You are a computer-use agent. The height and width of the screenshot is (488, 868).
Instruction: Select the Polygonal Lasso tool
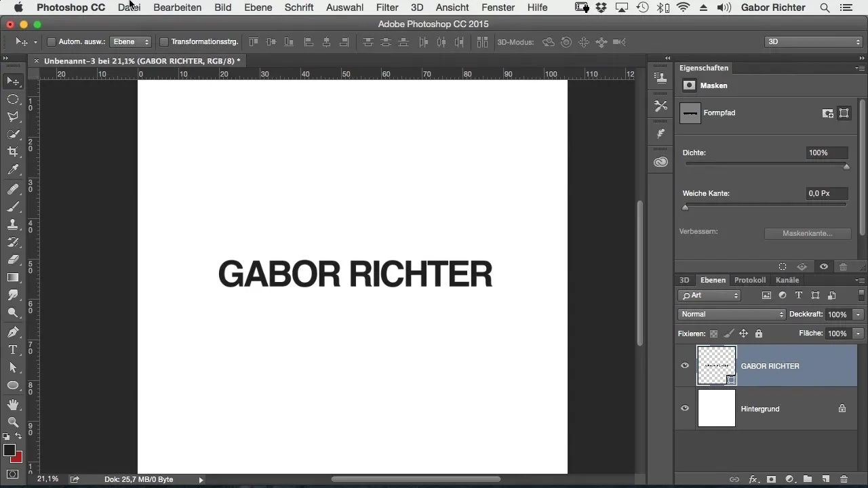(13, 117)
